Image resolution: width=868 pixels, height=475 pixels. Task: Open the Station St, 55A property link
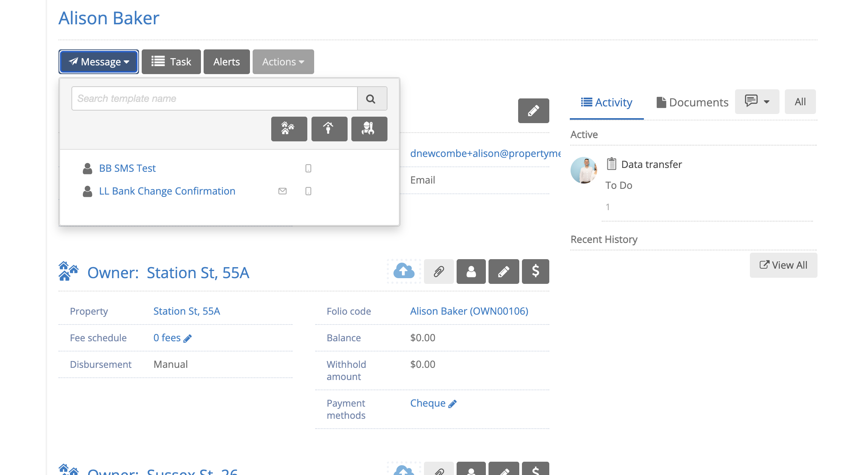(x=187, y=311)
